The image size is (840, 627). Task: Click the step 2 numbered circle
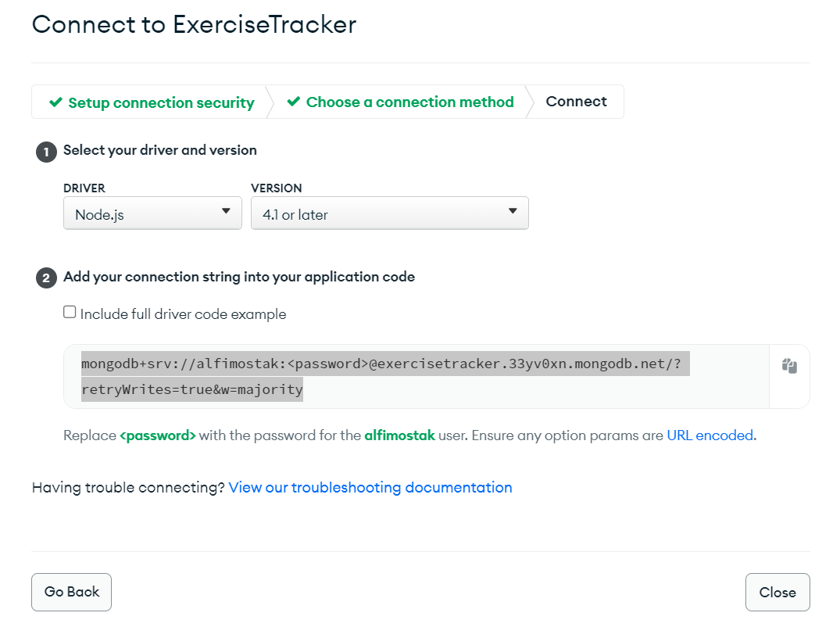pos(46,278)
